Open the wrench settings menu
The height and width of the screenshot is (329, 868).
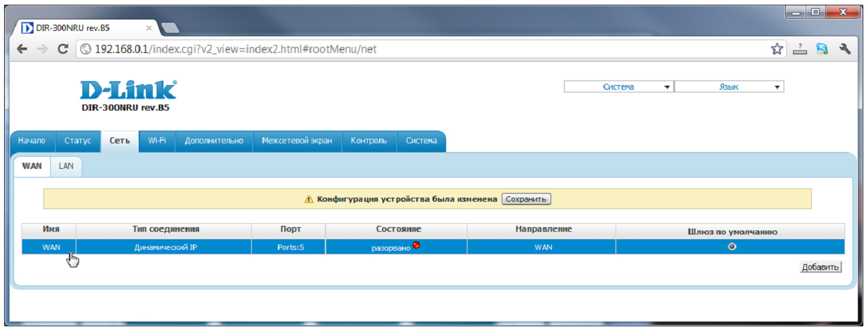[845, 49]
